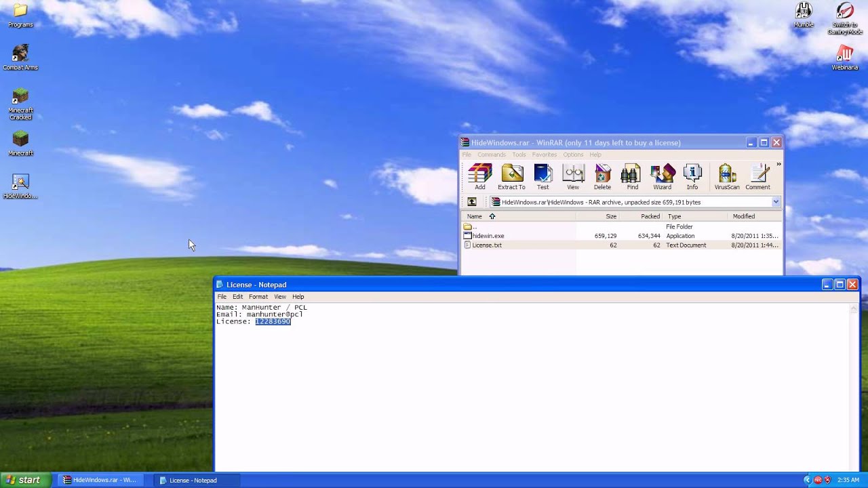The width and height of the screenshot is (868, 488).
Task: Select the parent folder '..' row
Action: tap(621, 226)
